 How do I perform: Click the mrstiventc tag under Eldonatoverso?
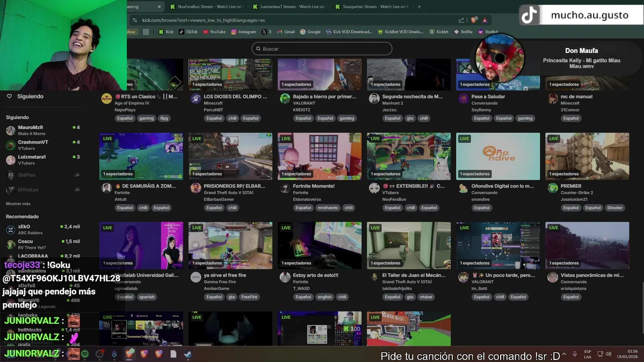coord(328,208)
